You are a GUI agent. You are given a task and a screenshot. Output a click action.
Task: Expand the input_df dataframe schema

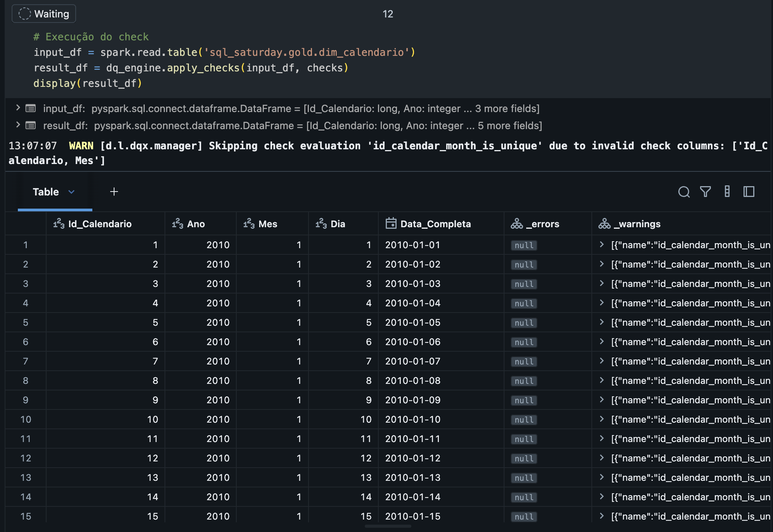pyautogui.click(x=18, y=108)
